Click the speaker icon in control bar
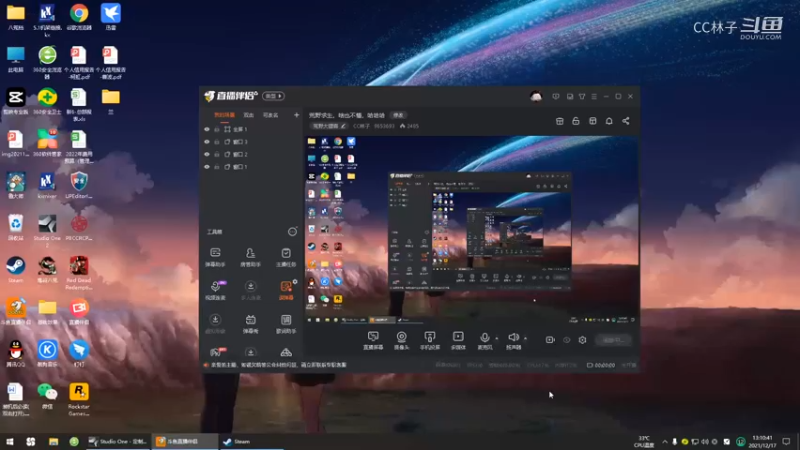The width and height of the screenshot is (800, 450). [x=513, y=337]
